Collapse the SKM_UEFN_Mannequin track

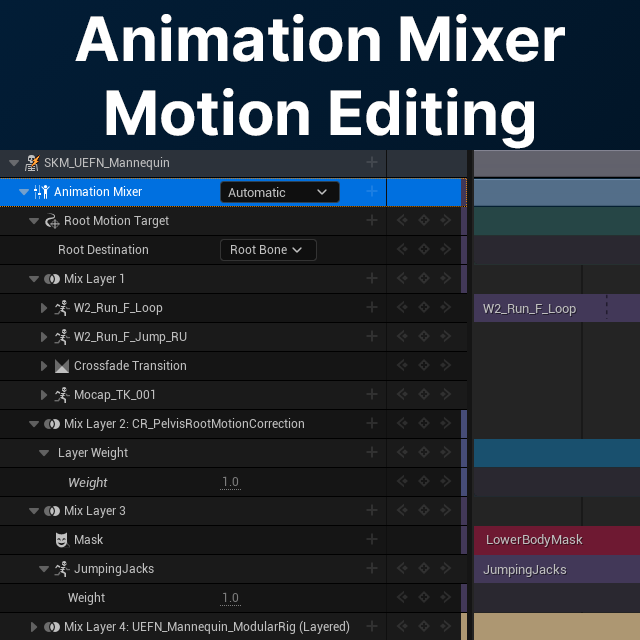[x=14, y=163]
